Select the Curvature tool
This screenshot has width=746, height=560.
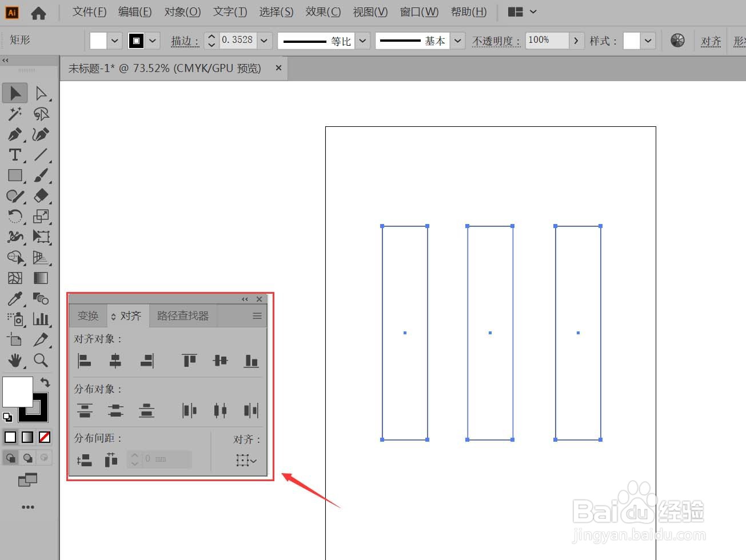pyautogui.click(x=41, y=134)
